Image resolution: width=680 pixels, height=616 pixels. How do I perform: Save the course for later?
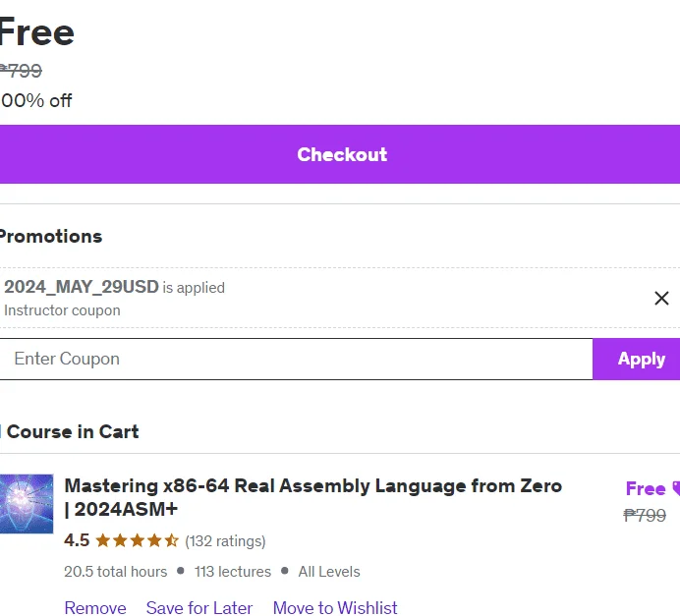[199, 607]
